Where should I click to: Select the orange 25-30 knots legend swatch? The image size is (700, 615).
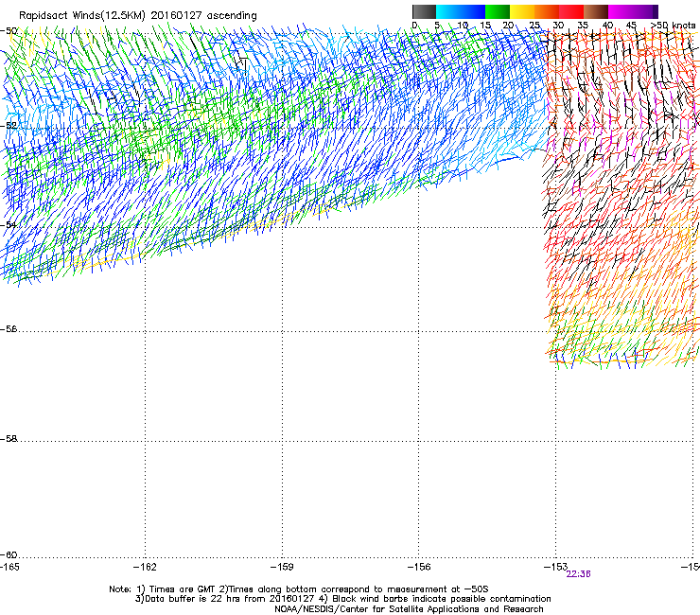tap(547, 11)
